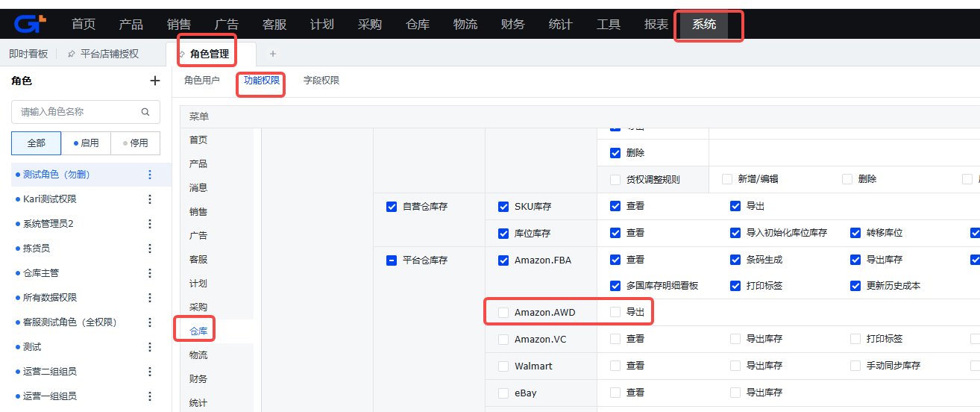This screenshot has width=980, height=412.
Task: Uncheck 导出 in the SKU库存 row
Action: (735, 206)
